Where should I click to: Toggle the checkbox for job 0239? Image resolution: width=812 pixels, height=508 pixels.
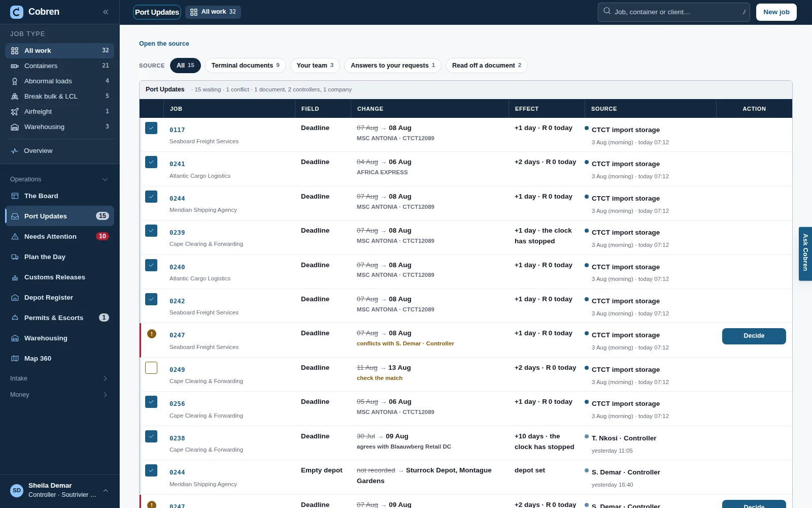pos(151,231)
